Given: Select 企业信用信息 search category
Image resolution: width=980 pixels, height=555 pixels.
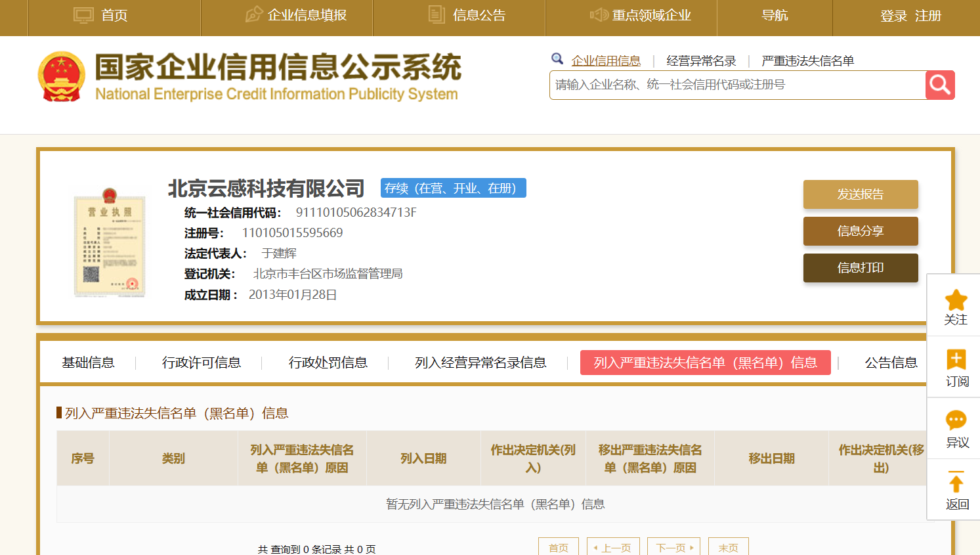Looking at the screenshot, I should pyautogui.click(x=606, y=60).
